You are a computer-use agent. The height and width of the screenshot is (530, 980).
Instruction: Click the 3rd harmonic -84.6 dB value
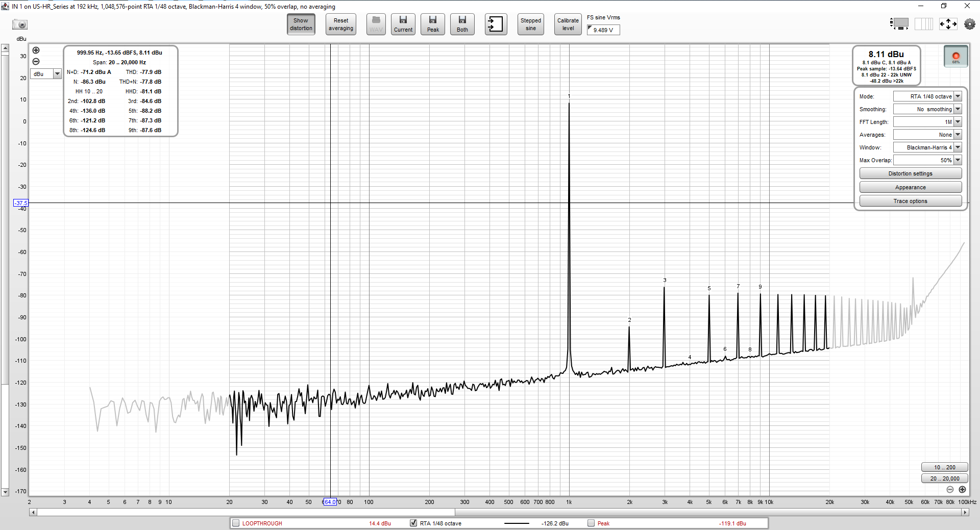point(151,101)
